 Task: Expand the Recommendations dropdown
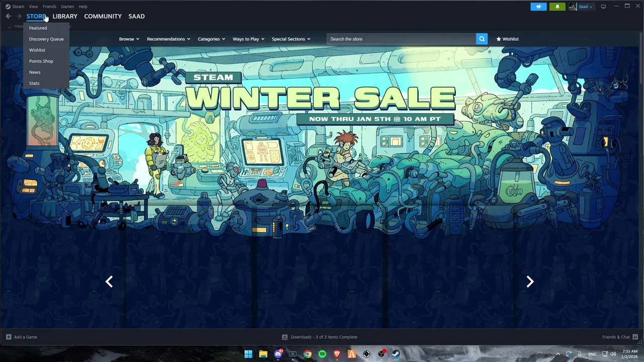169,39
